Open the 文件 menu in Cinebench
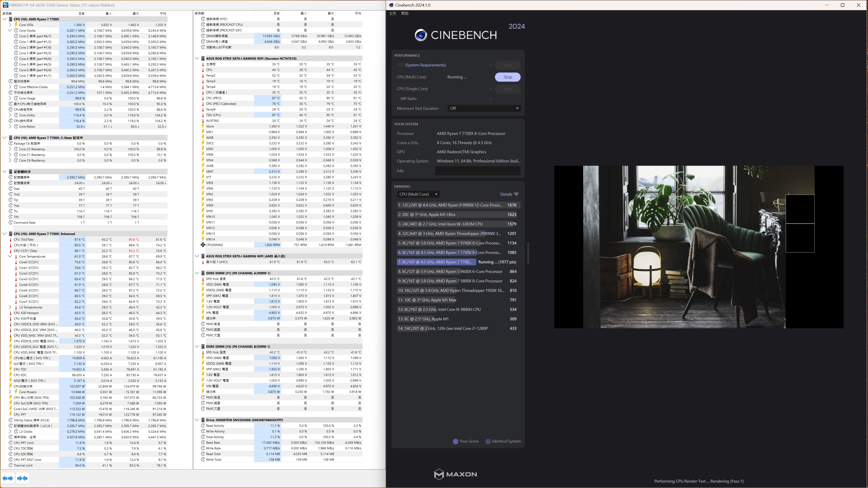The width and height of the screenshot is (868, 488). coord(393,14)
